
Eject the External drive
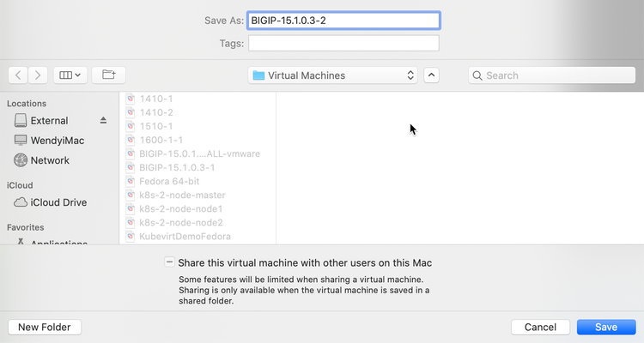(104, 121)
